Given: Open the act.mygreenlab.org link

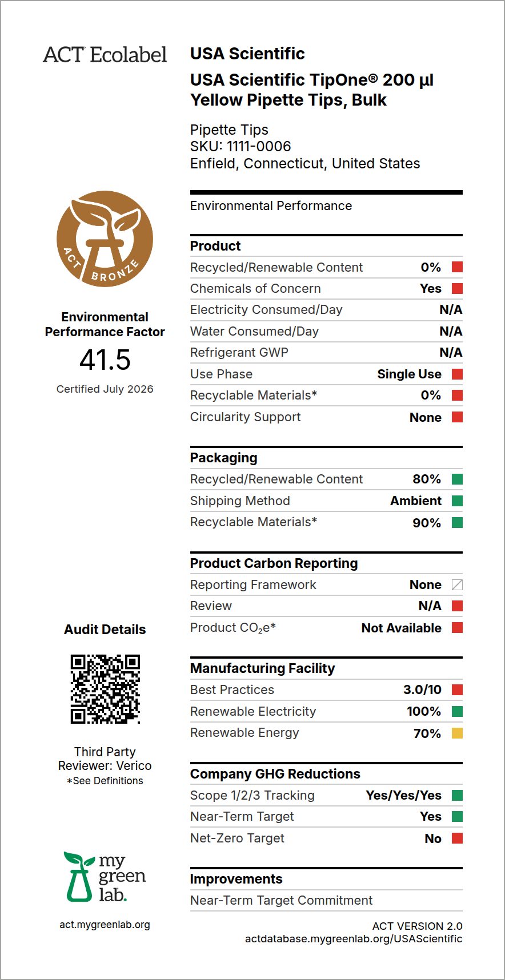Looking at the screenshot, I should pos(105,925).
